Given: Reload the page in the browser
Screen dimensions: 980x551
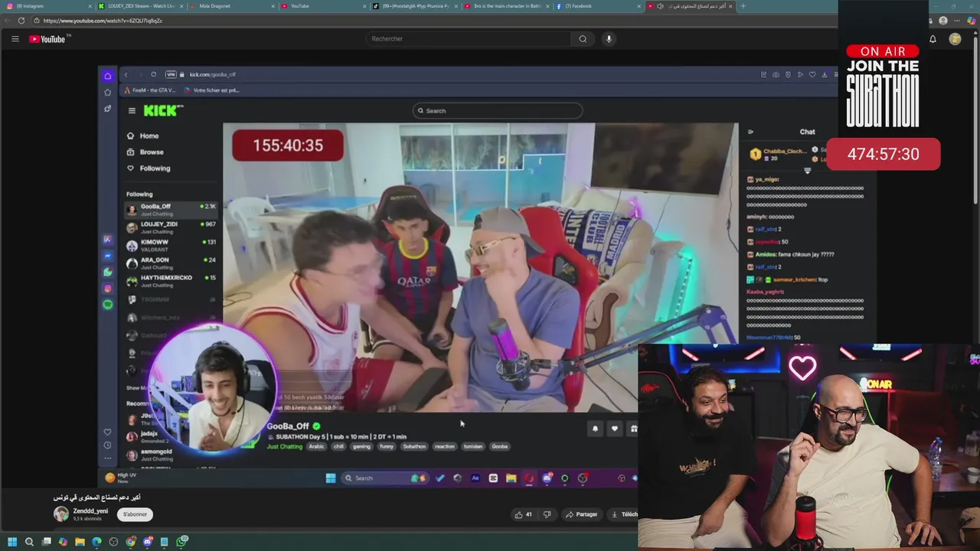Looking at the screenshot, I should (21, 21).
